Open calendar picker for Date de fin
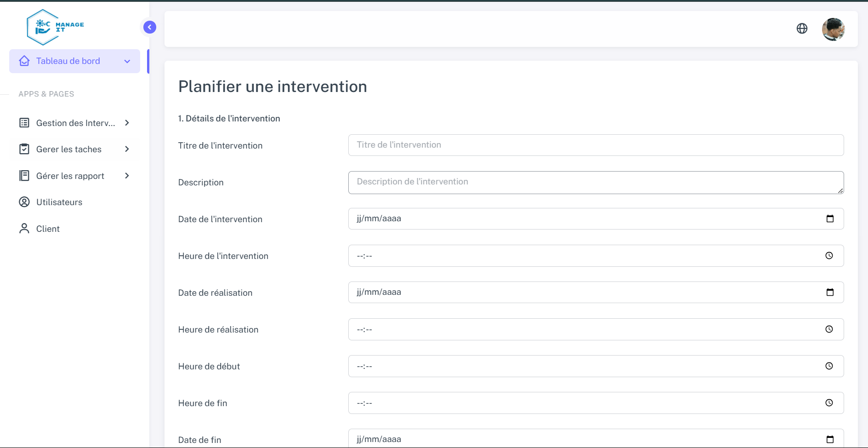Viewport: 868px width, 448px height. [x=830, y=439]
